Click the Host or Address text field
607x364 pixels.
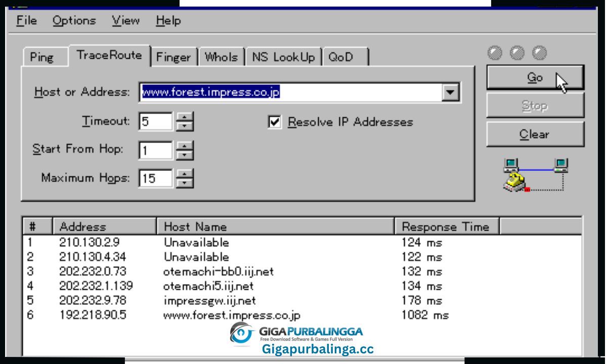click(x=291, y=92)
